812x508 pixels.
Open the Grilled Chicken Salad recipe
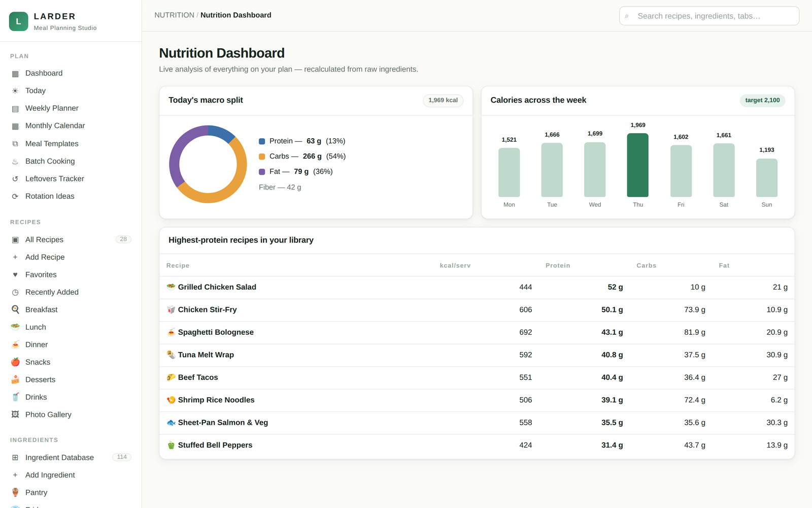coord(217,287)
